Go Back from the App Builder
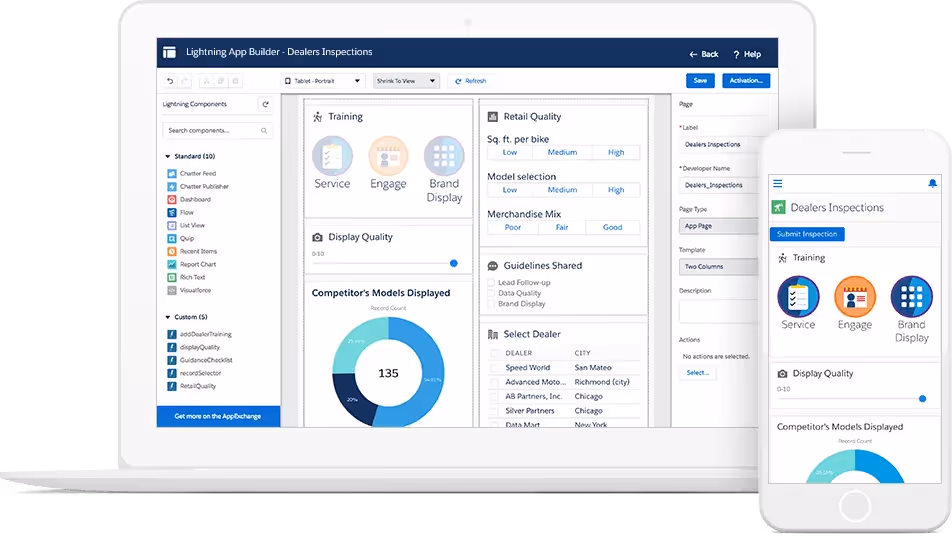952x537 pixels. click(704, 54)
